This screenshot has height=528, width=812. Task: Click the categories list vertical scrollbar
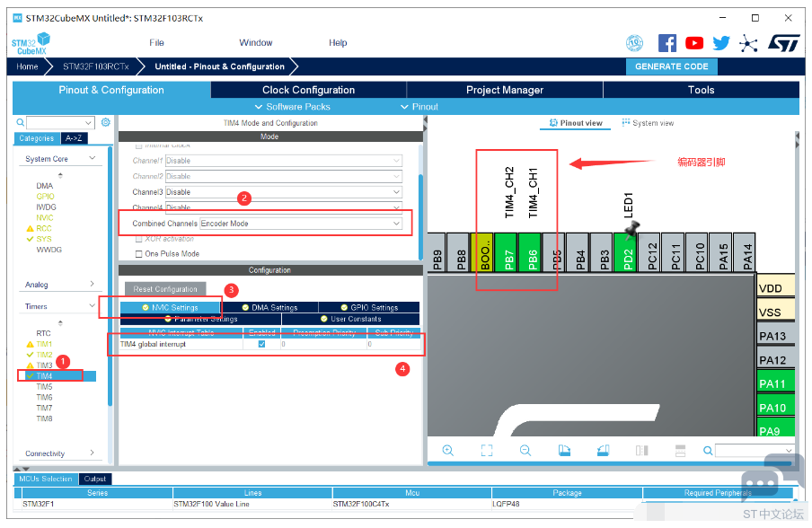click(x=110, y=276)
